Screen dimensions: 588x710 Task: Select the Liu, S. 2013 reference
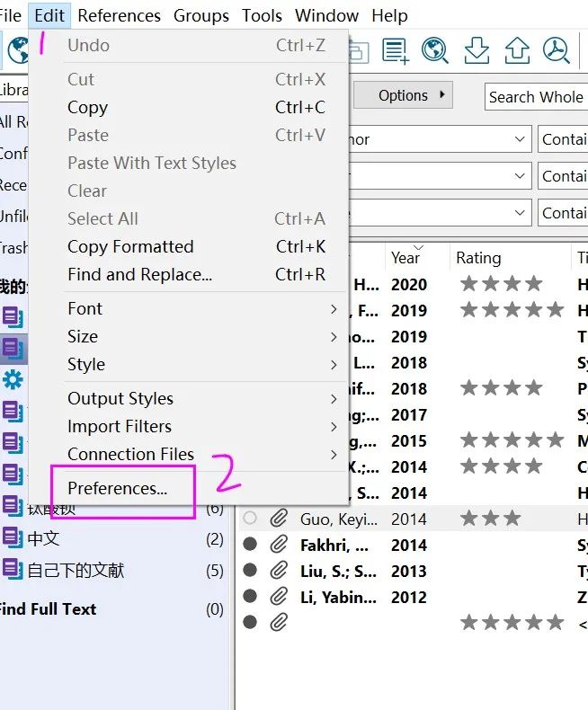click(x=414, y=571)
